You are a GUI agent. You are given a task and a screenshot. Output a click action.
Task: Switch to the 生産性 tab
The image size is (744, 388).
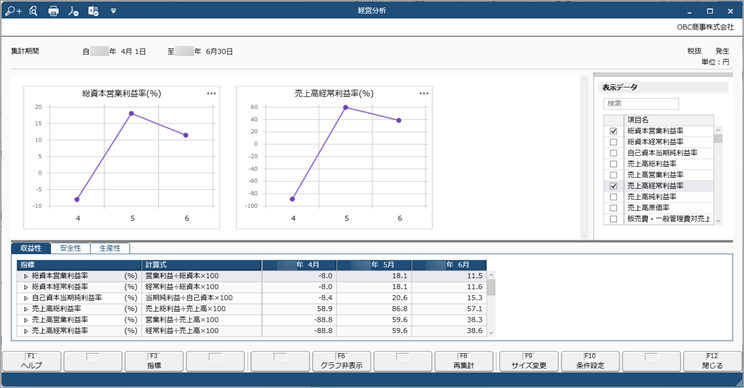[x=110, y=248]
